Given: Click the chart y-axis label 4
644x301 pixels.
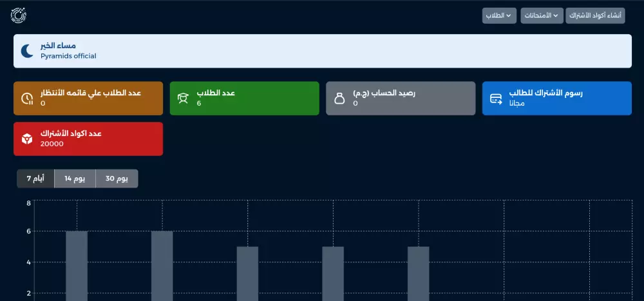Looking at the screenshot, I should [29, 262].
